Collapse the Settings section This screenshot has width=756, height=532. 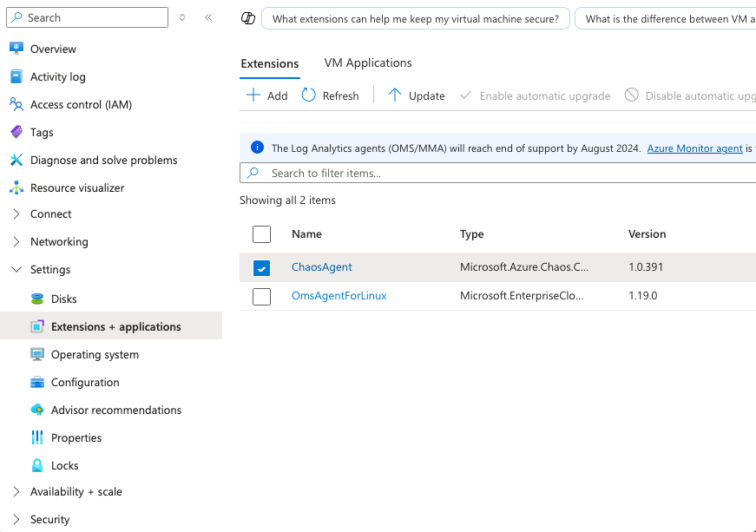[16, 269]
